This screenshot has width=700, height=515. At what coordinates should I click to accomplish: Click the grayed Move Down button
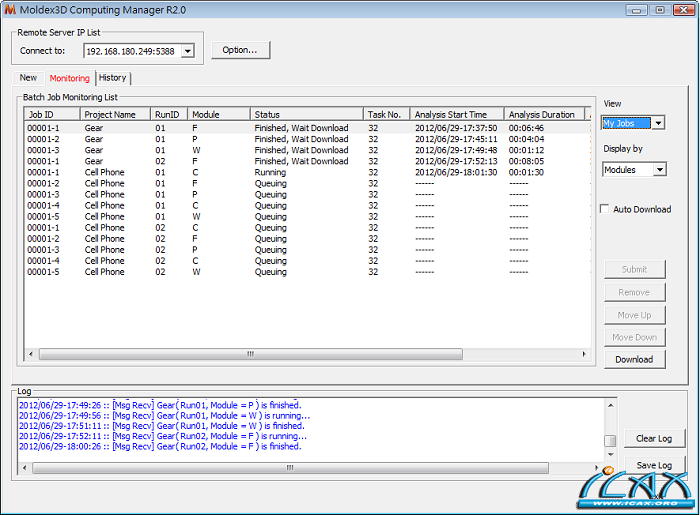634,337
